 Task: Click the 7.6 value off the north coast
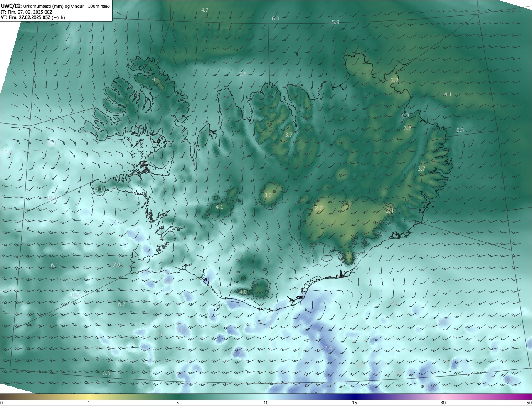coord(243,74)
